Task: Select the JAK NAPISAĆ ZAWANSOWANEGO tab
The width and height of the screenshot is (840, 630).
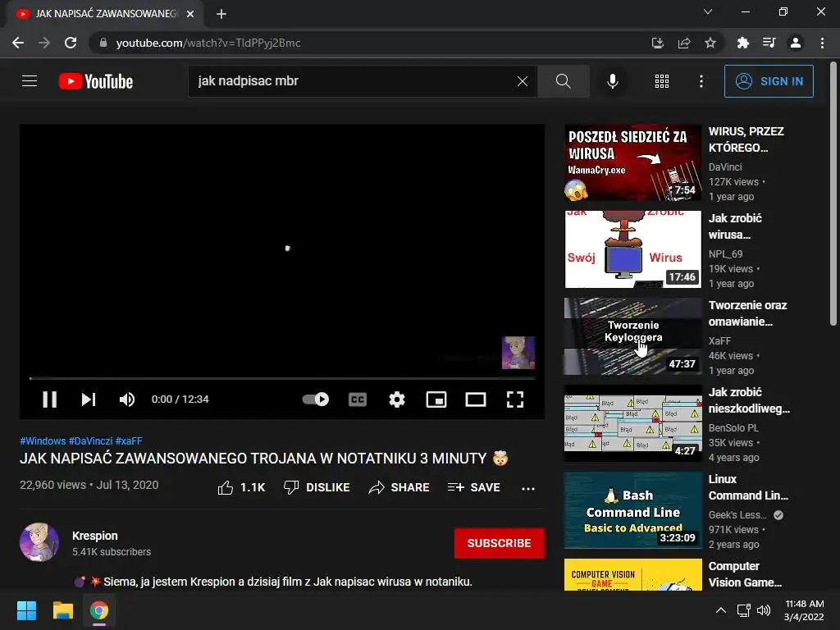Action: [x=104, y=14]
